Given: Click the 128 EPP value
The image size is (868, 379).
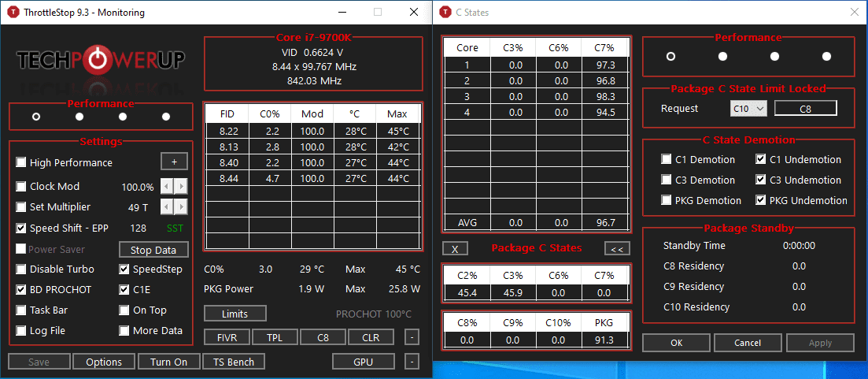Looking at the screenshot, I should tap(138, 229).
